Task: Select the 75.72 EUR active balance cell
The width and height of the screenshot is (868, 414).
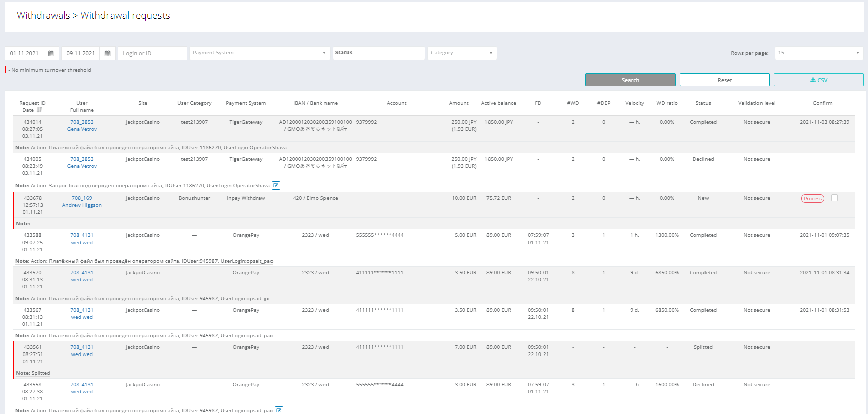Action: 499,198
